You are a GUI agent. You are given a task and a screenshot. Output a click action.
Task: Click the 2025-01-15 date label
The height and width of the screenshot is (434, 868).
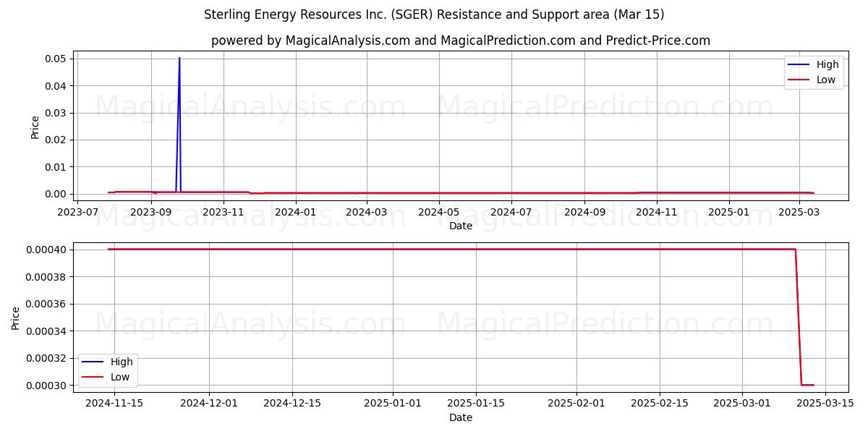click(x=476, y=404)
